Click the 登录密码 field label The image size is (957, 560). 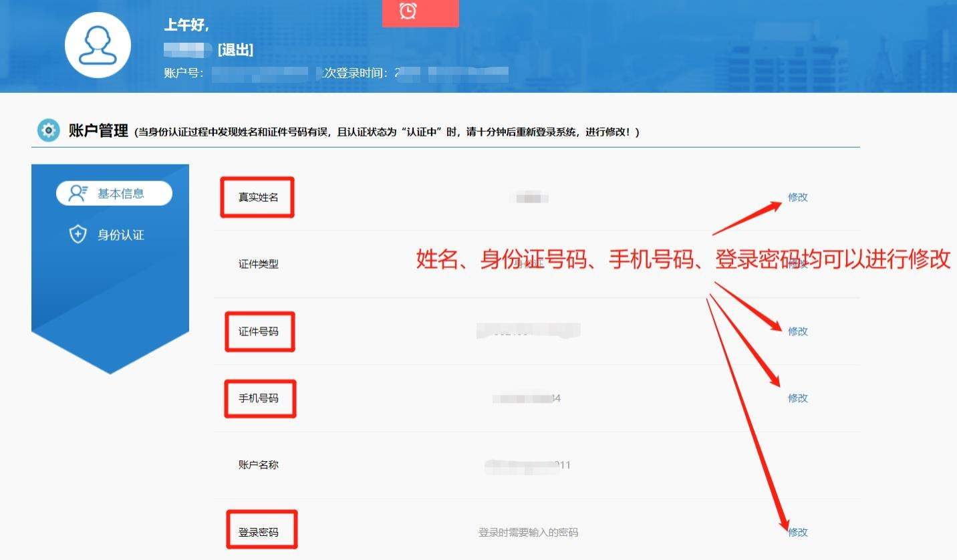click(x=258, y=533)
